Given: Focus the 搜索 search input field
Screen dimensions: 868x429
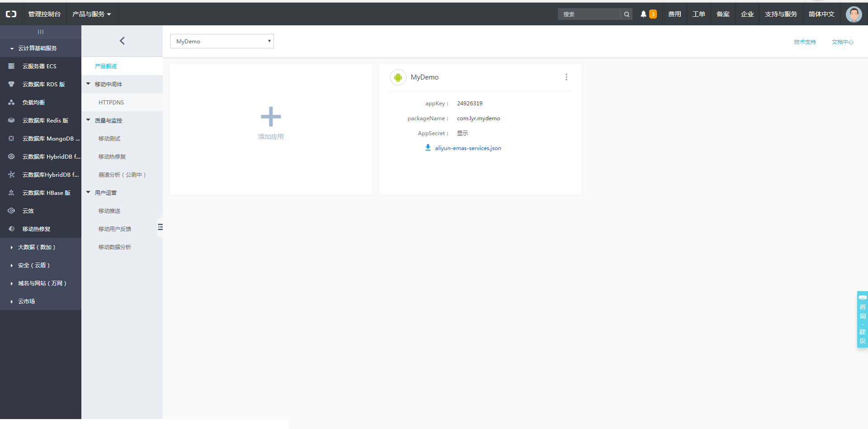Looking at the screenshot, I should [x=590, y=14].
